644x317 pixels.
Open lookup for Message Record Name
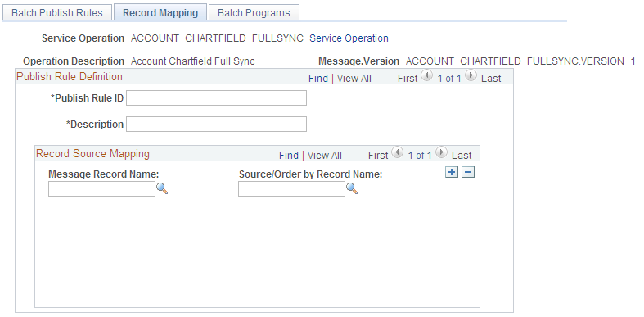pyautogui.click(x=162, y=188)
